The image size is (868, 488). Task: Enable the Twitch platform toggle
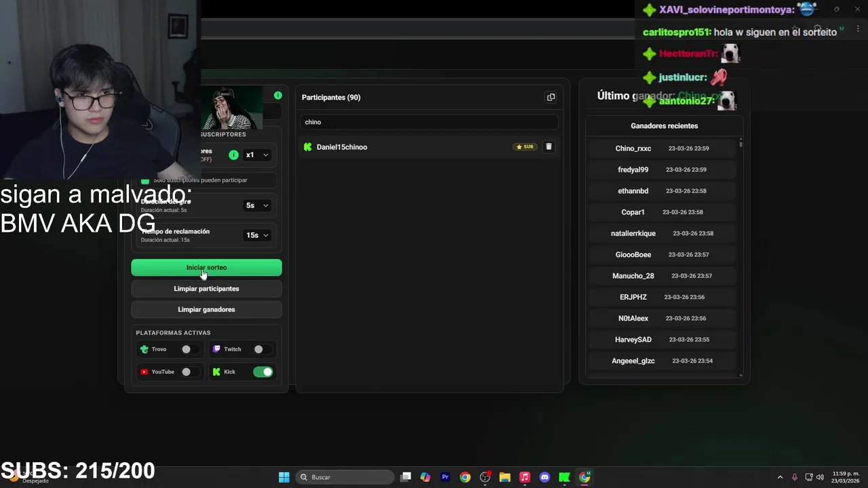point(262,349)
